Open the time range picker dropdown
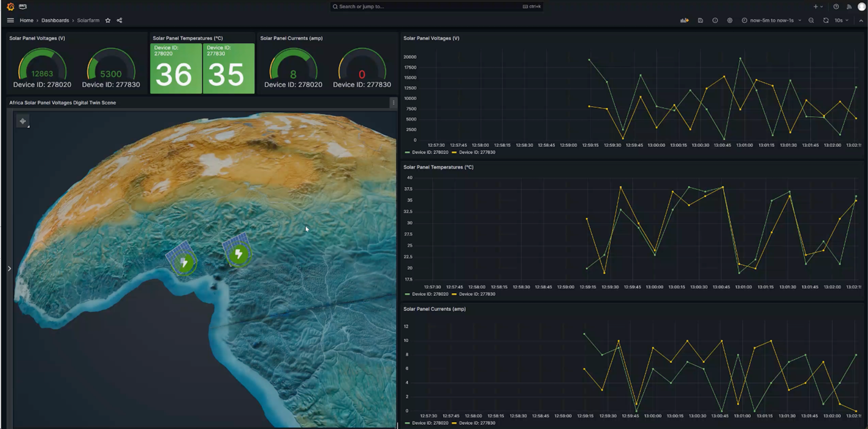Viewport: 868px width, 429px height. click(771, 21)
